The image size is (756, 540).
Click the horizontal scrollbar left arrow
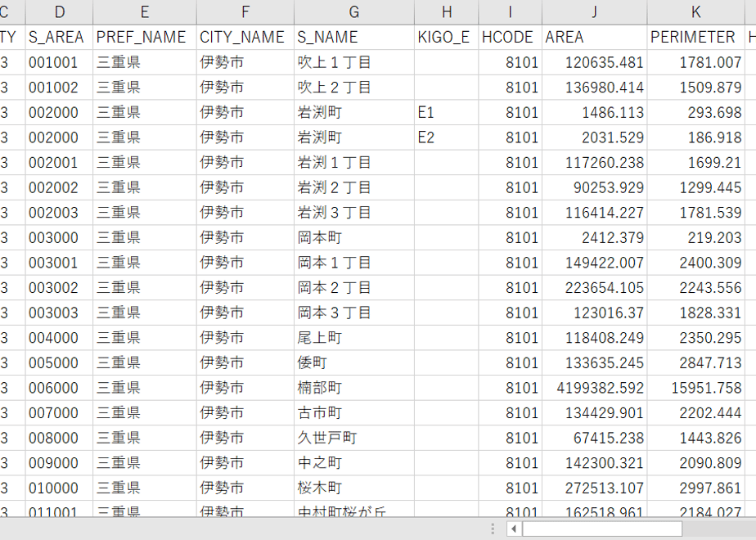point(514,529)
